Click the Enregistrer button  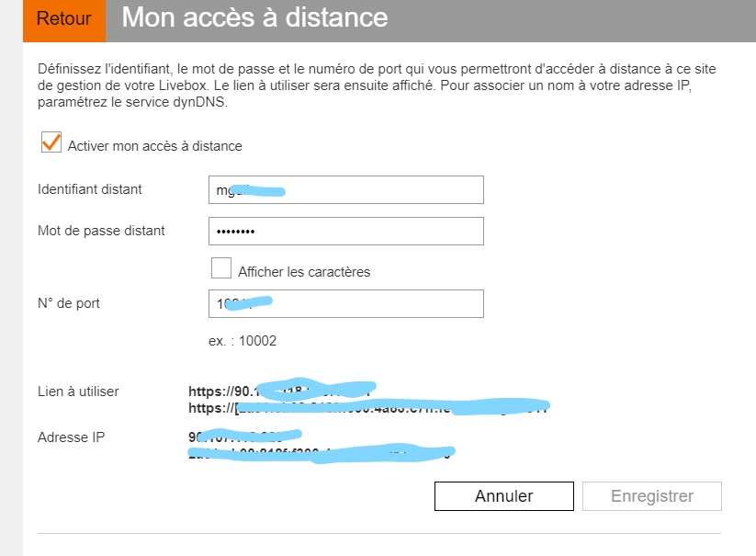[652, 495]
